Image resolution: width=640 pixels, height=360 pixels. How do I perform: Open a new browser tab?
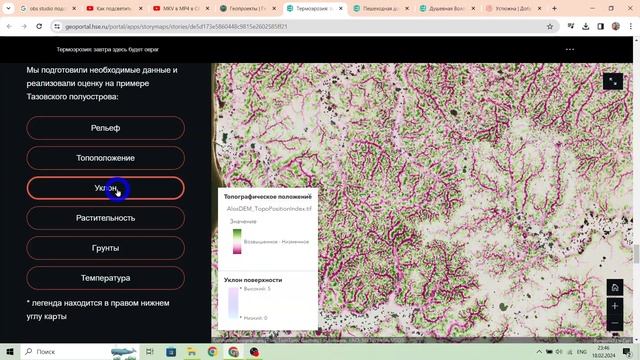click(x=554, y=8)
